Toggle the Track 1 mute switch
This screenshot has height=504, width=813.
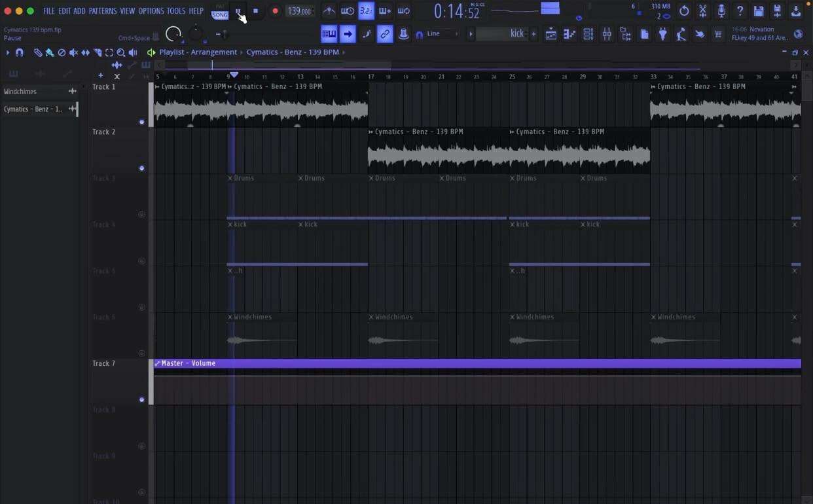coord(142,122)
